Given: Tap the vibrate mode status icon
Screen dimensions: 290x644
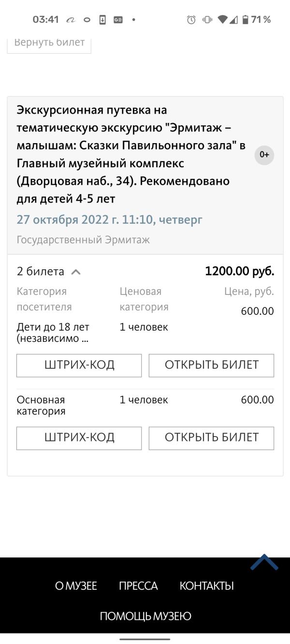Looking at the screenshot, I should pos(207,20).
